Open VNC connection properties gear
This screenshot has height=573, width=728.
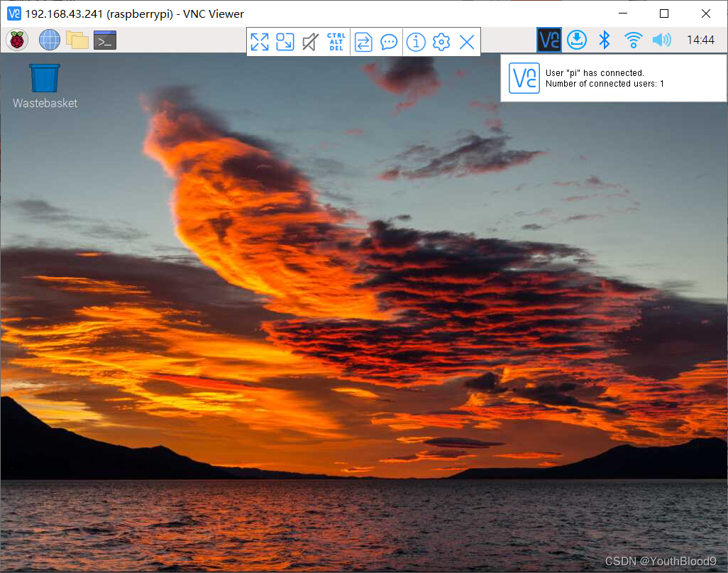(x=441, y=42)
